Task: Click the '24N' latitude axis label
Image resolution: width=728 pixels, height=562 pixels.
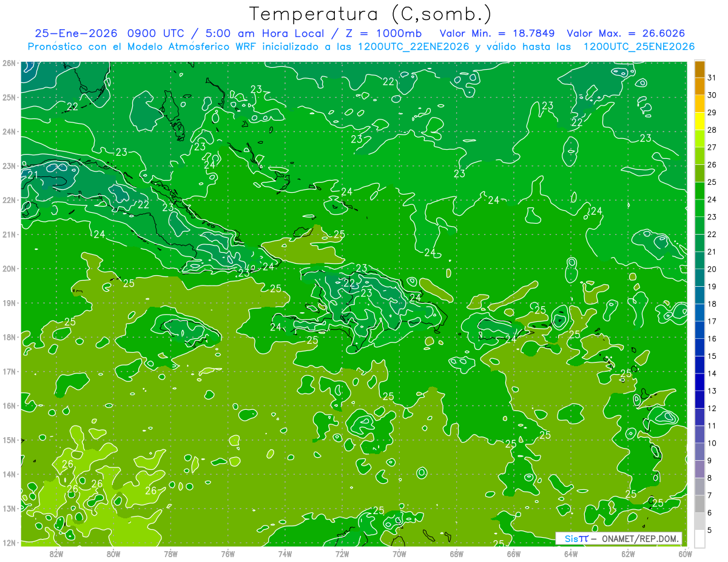Action: point(9,131)
